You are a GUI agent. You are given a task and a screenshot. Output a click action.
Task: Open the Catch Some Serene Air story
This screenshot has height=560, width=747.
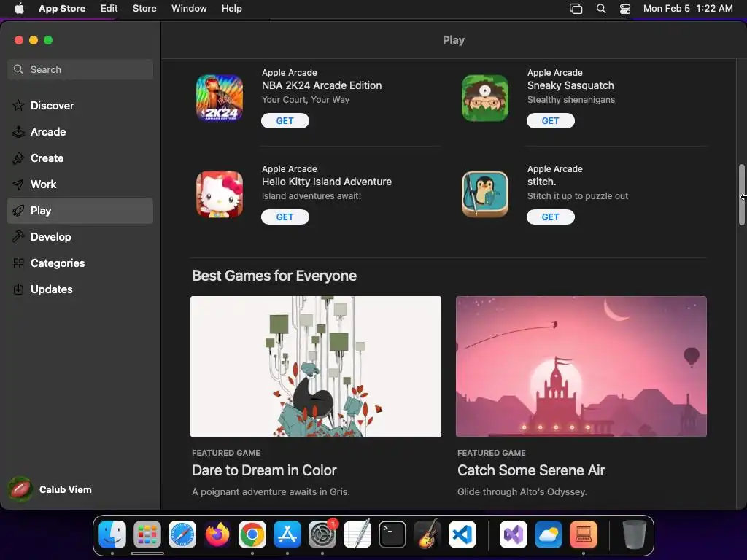coord(531,470)
